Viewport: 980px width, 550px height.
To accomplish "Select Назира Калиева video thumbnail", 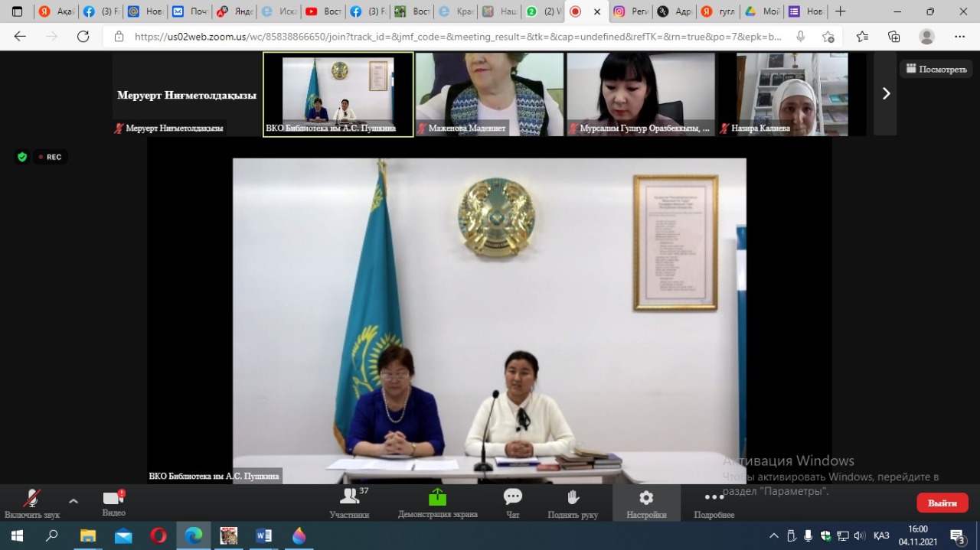I will click(792, 94).
